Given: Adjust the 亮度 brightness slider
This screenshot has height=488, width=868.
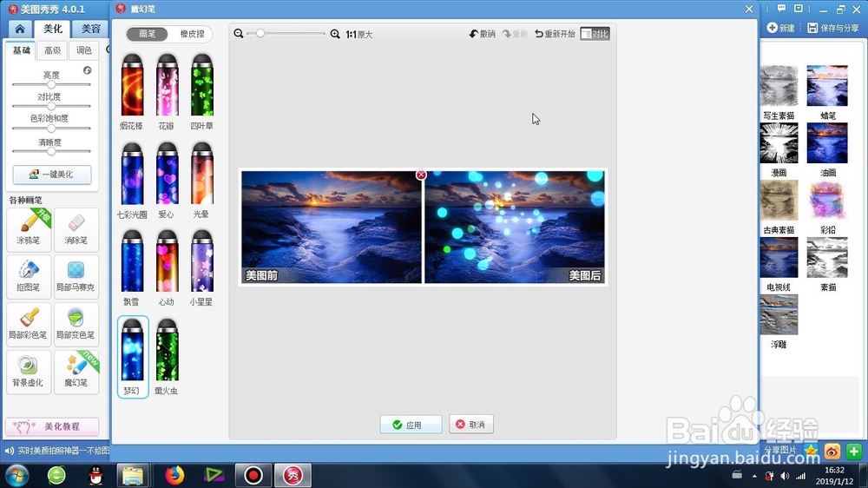Looking at the screenshot, I should [51, 84].
